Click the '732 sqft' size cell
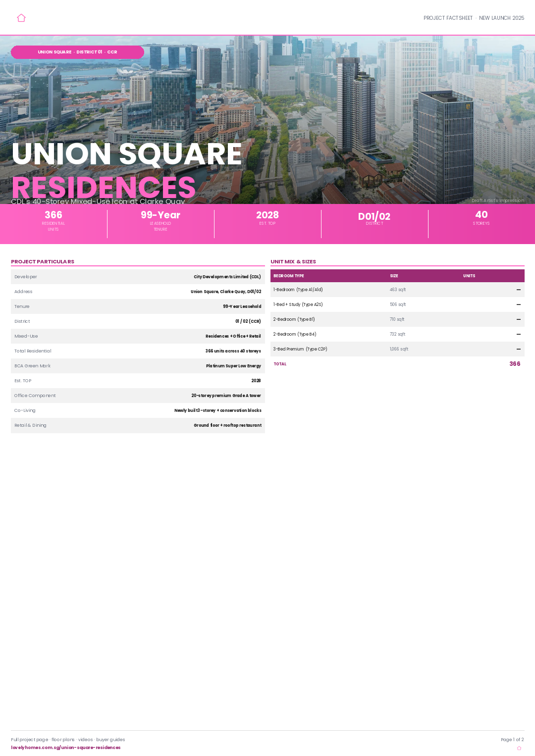 click(397, 334)
